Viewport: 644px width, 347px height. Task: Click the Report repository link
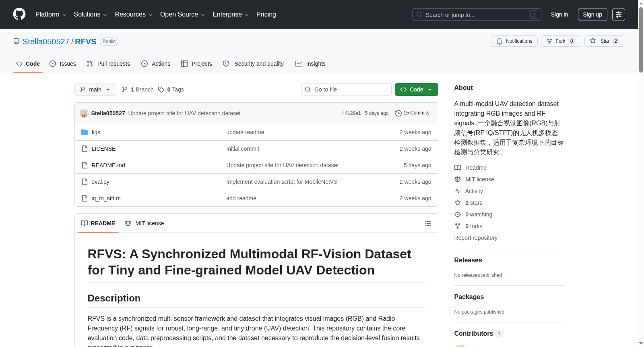click(x=476, y=238)
